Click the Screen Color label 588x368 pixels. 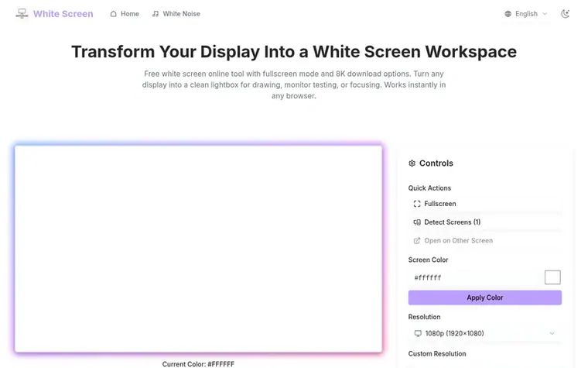coord(428,260)
